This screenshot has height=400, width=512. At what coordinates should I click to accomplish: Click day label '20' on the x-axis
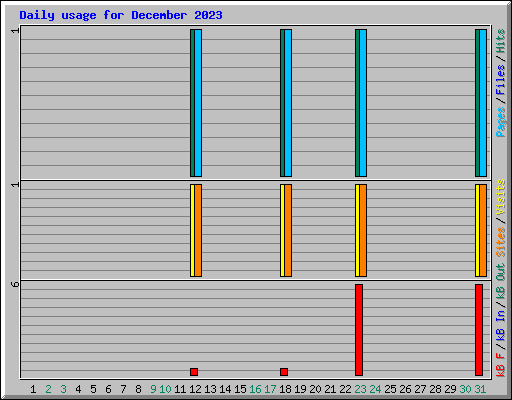click(315, 389)
